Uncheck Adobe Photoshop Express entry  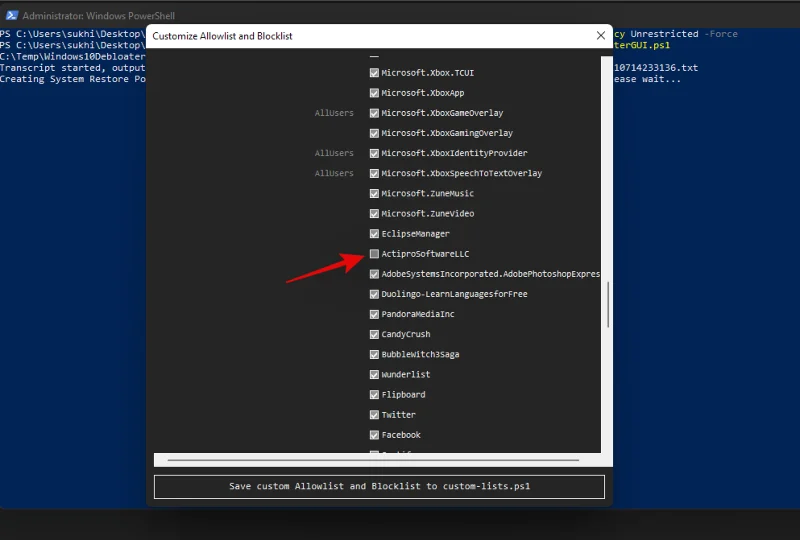point(374,274)
